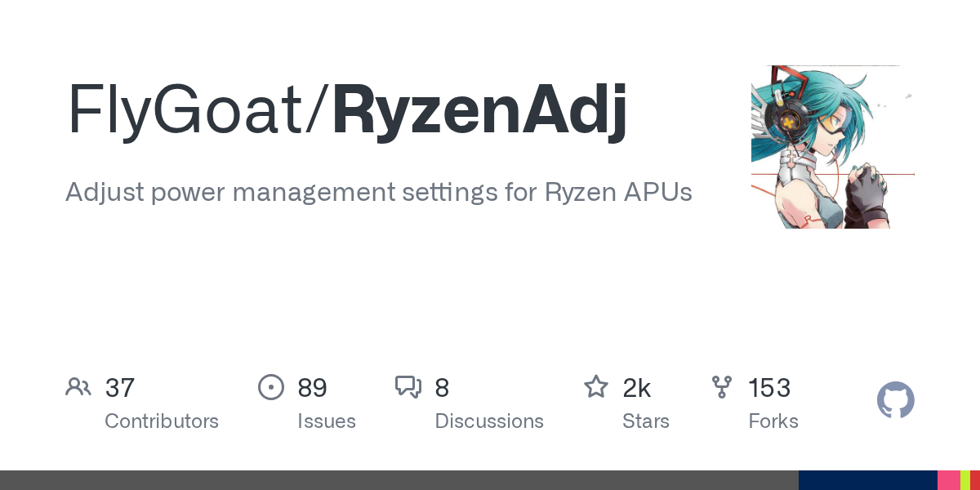Go to the Discussions label
The height and width of the screenshot is (490, 980).
(489, 421)
